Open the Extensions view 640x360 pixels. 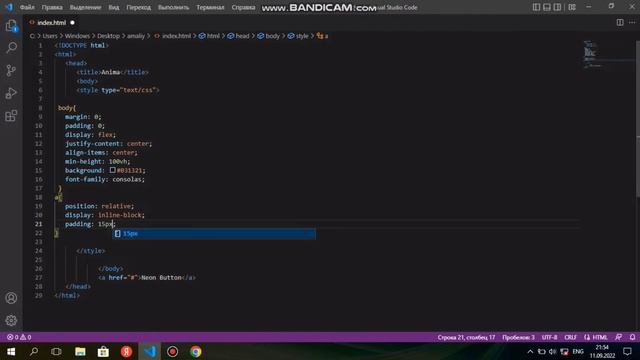coord(11,116)
